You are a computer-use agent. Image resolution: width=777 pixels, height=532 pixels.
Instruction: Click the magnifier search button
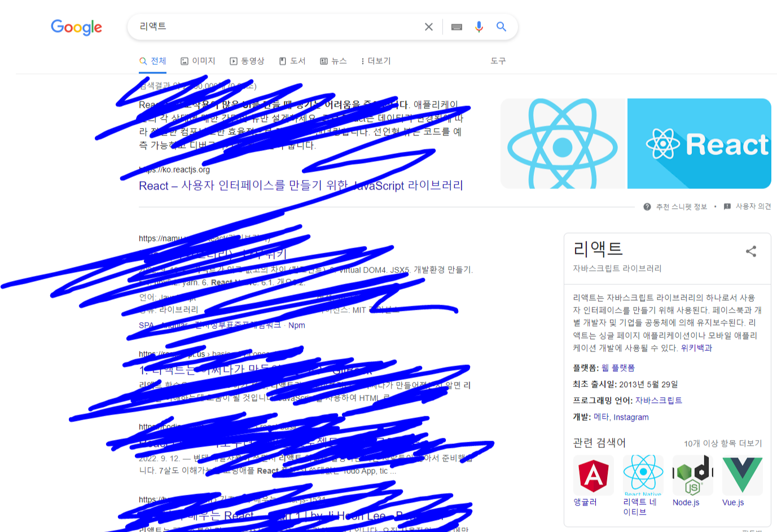[x=501, y=27]
